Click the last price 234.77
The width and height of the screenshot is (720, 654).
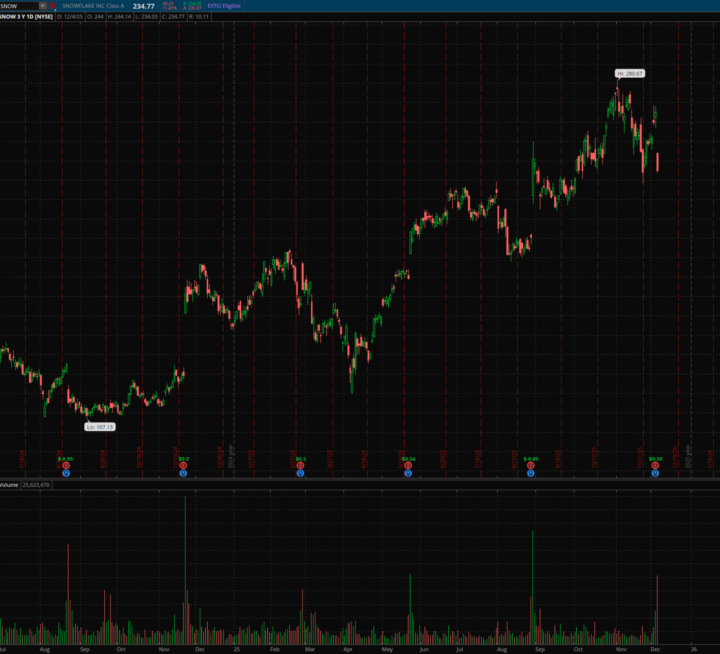pos(143,6)
